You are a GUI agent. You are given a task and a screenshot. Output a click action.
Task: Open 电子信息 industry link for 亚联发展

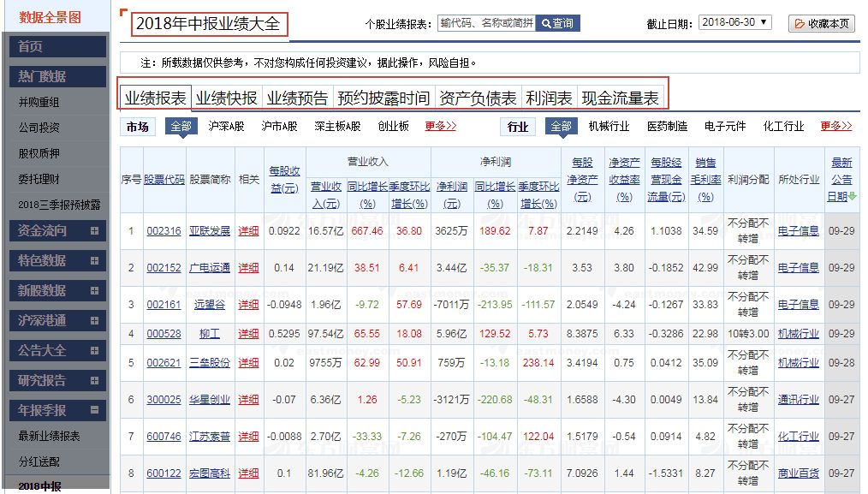pyautogui.click(x=799, y=231)
